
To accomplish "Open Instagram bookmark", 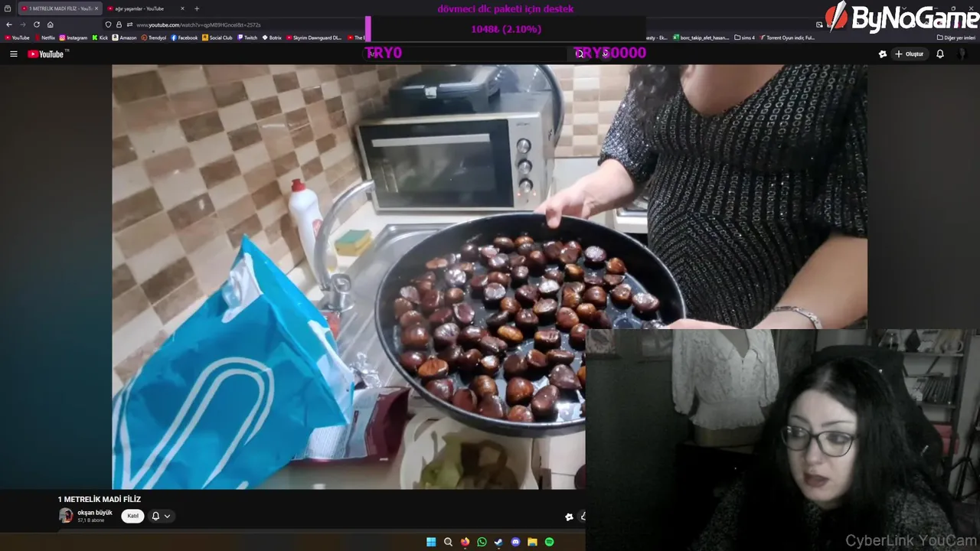I will click(73, 37).
